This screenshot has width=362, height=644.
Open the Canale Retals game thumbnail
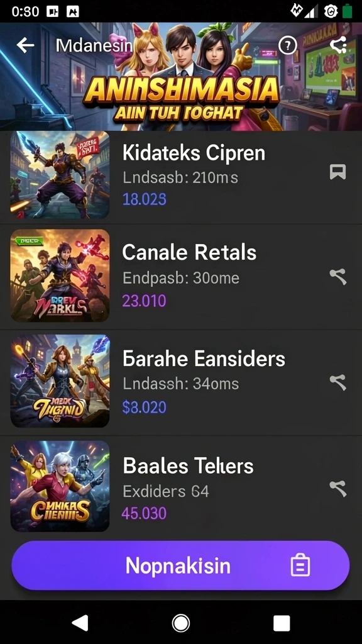click(60, 275)
